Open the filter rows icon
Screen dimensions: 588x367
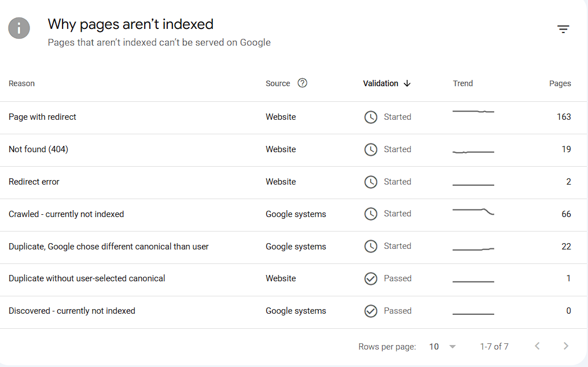[563, 30]
